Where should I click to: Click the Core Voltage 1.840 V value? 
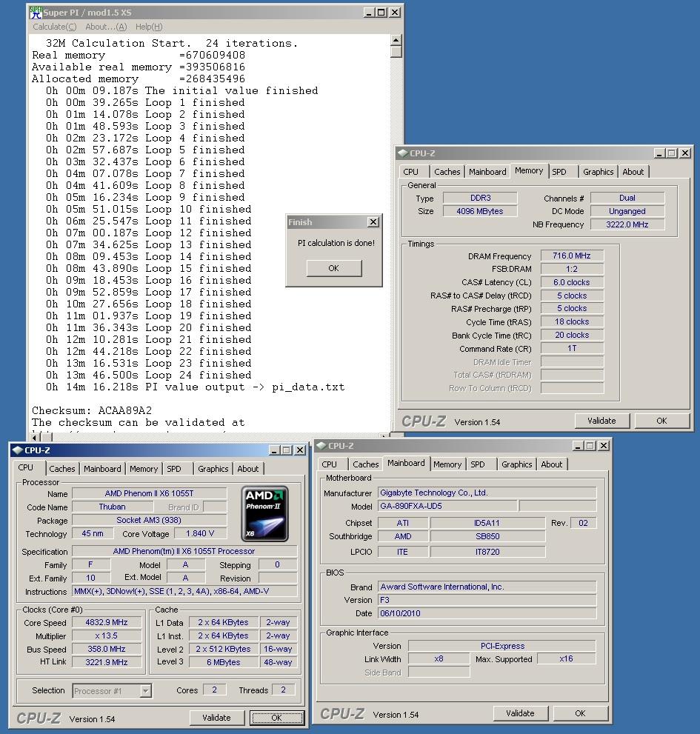coord(200,533)
